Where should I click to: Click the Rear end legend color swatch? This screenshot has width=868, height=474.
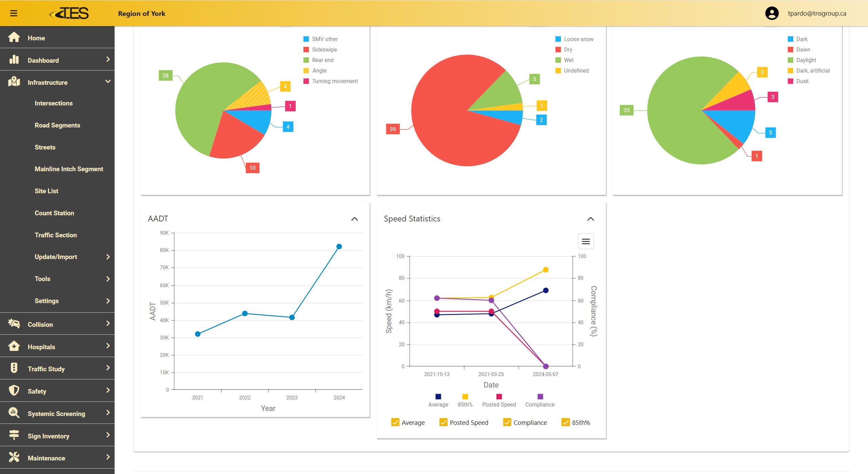click(306, 60)
